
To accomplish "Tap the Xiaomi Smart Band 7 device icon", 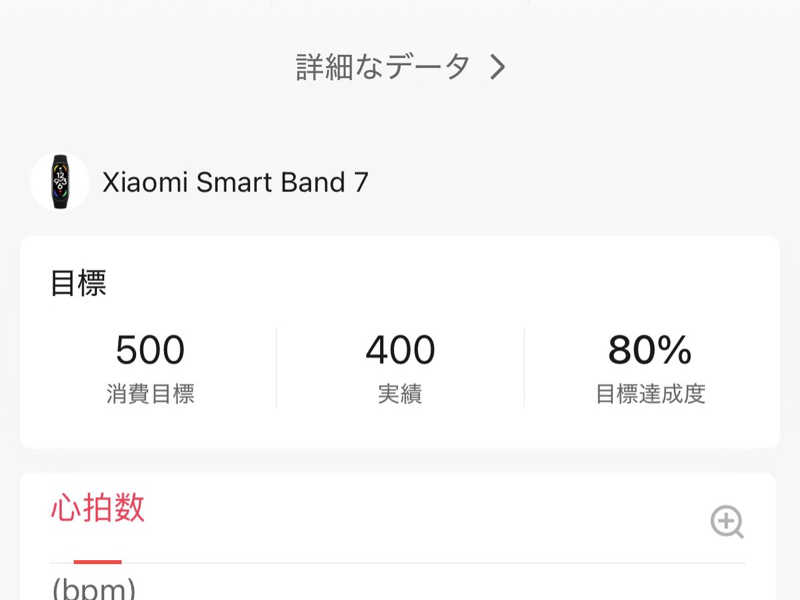I will tap(60, 181).
